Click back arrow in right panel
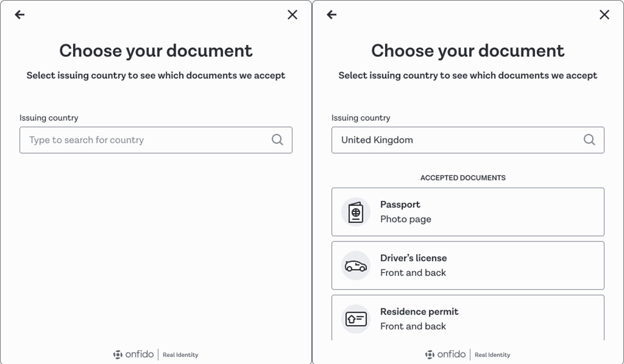Image resolution: width=624 pixels, height=364 pixels. coord(332,15)
